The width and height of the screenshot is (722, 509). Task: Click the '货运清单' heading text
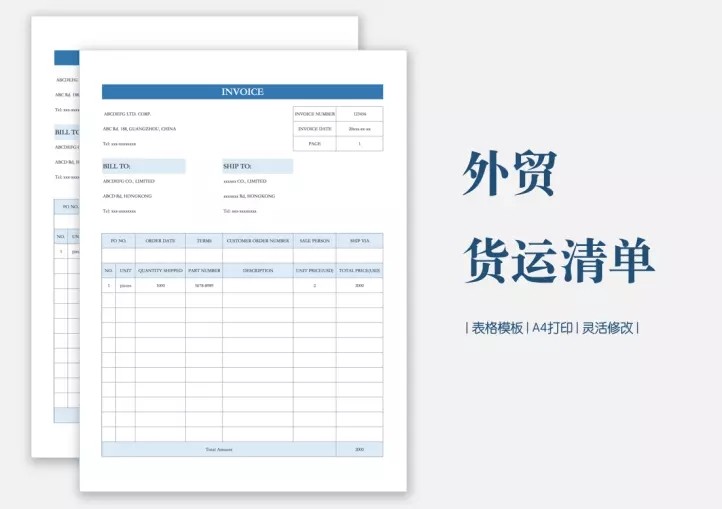559,260
